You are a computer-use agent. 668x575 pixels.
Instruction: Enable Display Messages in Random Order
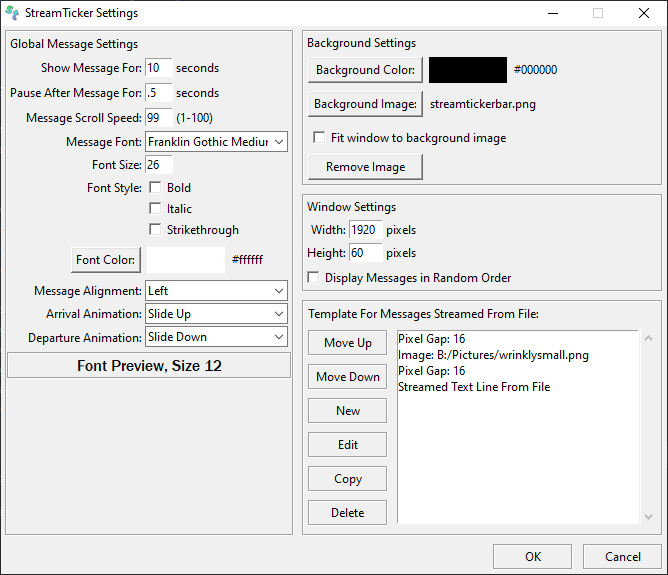pos(313,278)
